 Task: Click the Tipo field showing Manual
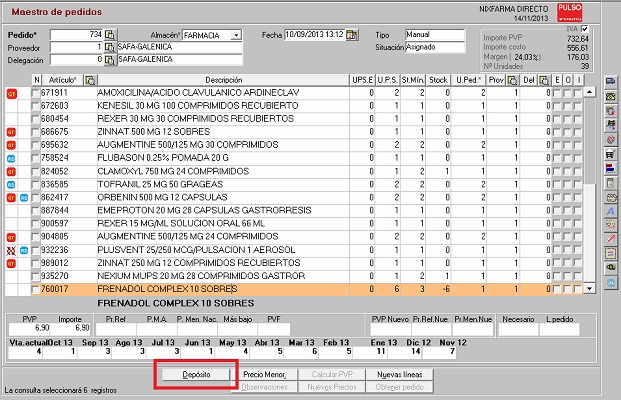point(434,35)
